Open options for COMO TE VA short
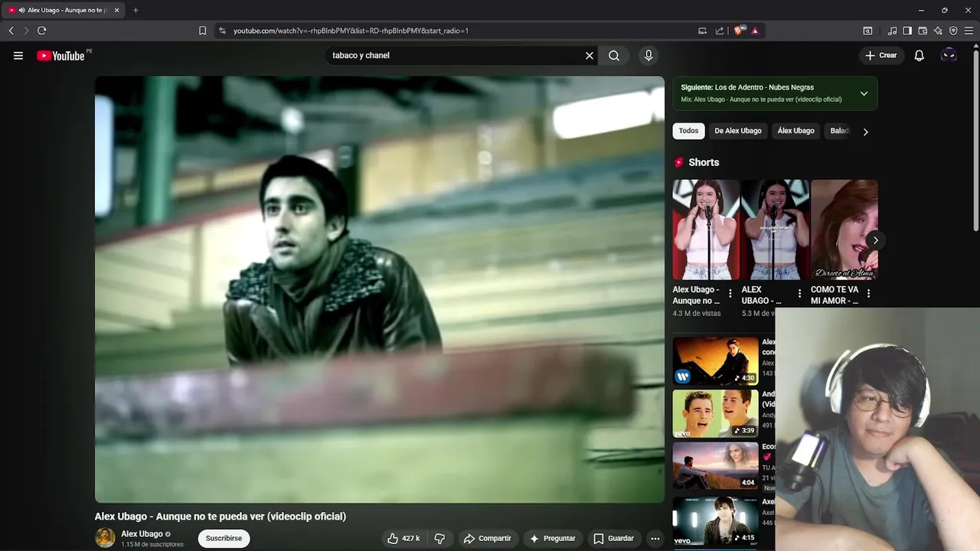This screenshot has height=551, width=980. pos(868,293)
